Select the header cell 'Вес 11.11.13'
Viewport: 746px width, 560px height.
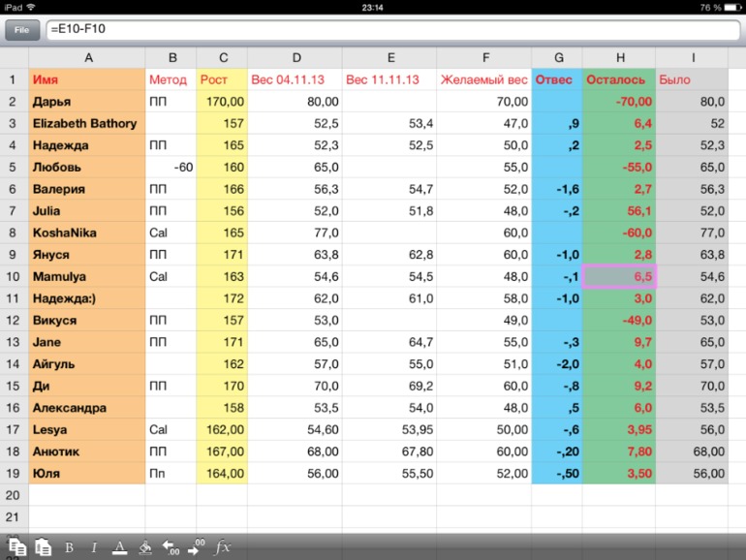389,79
